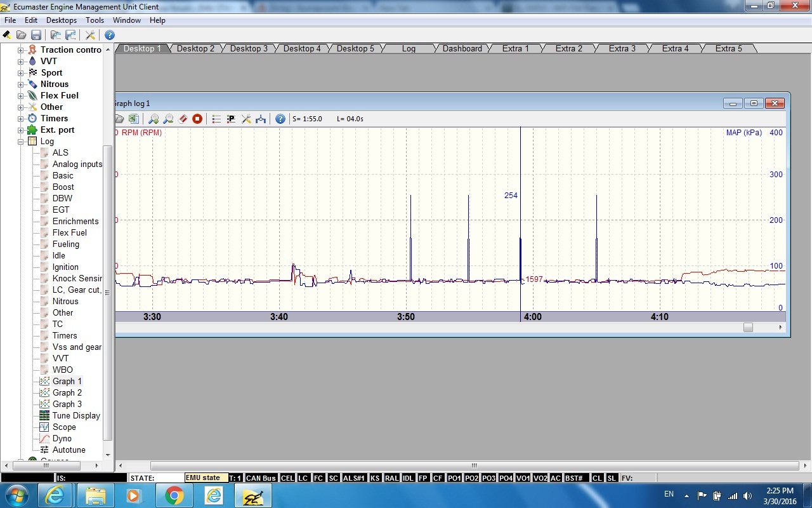Image resolution: width=812 pixels, height=508 pixels.
Task: Open graph log help icon
Action: point(280,119)
